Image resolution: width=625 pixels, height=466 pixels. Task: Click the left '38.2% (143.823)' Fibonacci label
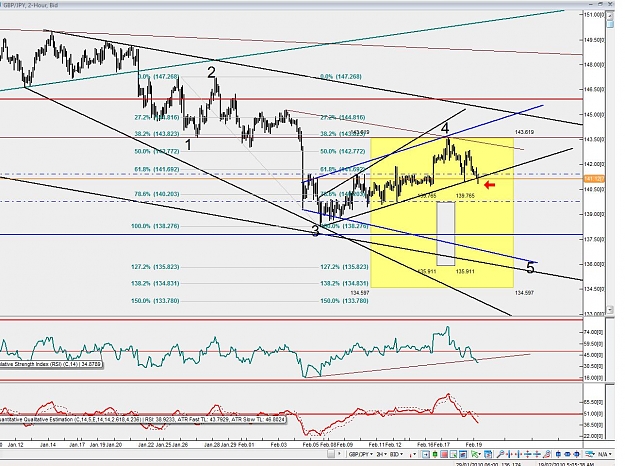tap(157, 134)
